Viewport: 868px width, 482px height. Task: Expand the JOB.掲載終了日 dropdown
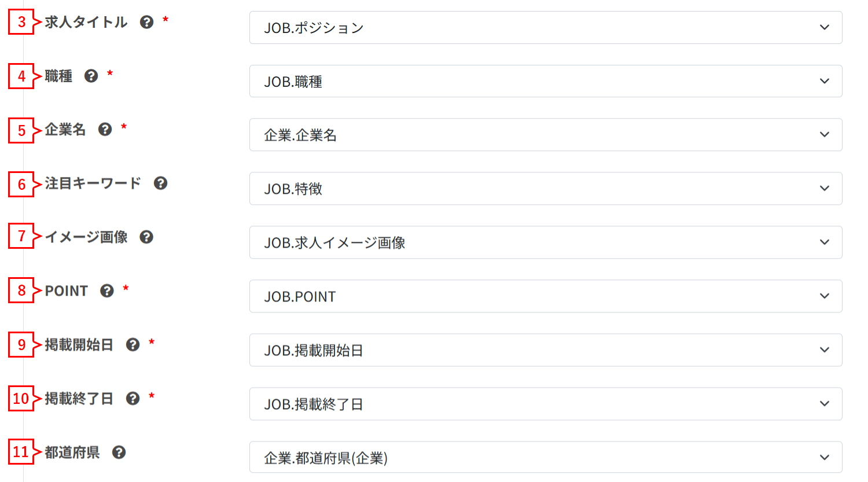pos(545,404)
